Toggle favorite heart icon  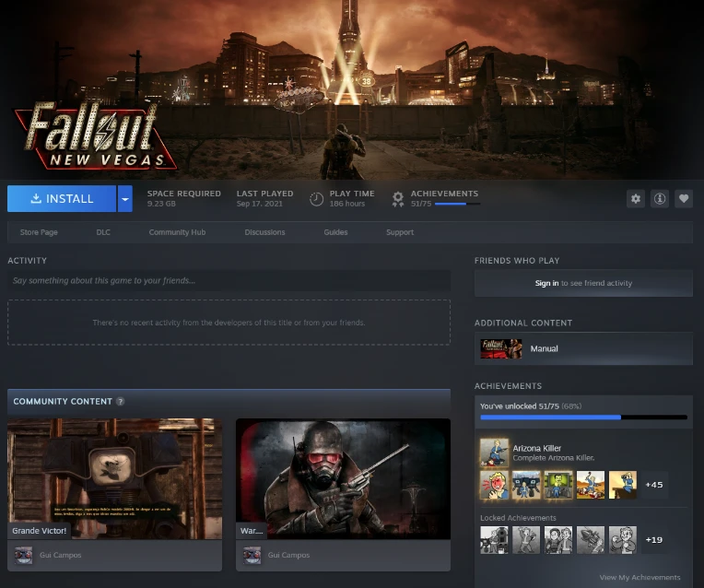(x=683, y=198)
